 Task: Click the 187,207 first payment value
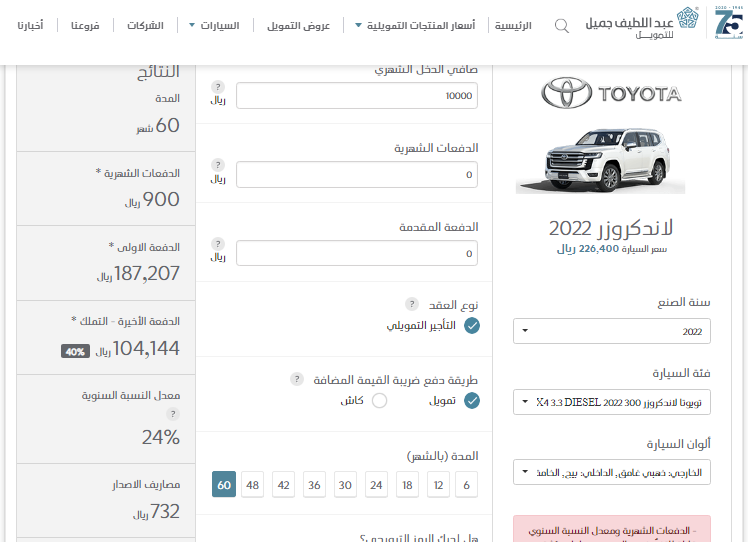pos(146,273)
